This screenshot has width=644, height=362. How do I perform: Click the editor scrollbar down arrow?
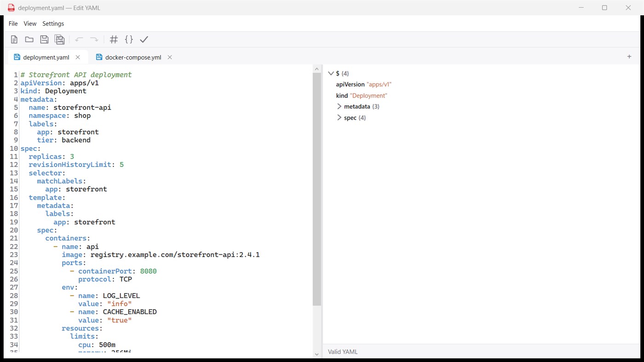tap(317, 354)
